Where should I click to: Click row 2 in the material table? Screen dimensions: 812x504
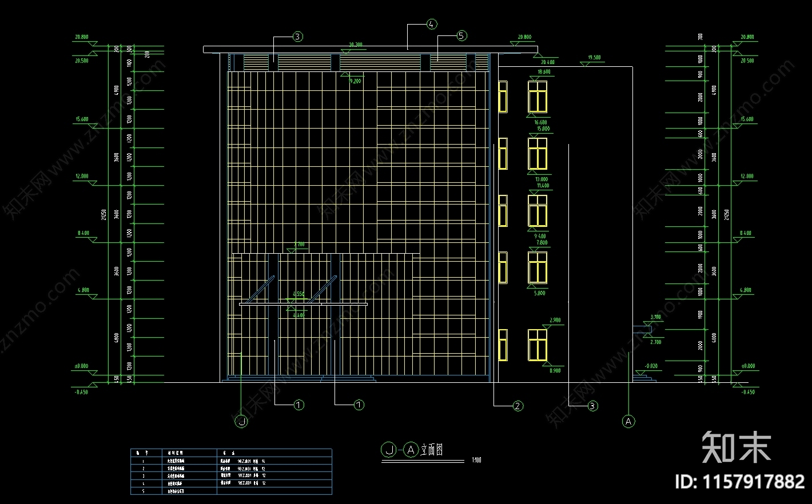point(231,467)
